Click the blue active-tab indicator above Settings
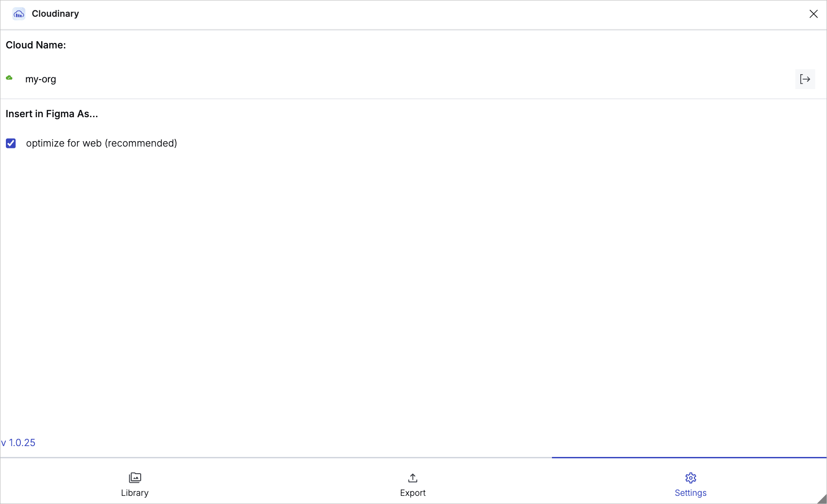The image size is (827, 504). [689, 457]
